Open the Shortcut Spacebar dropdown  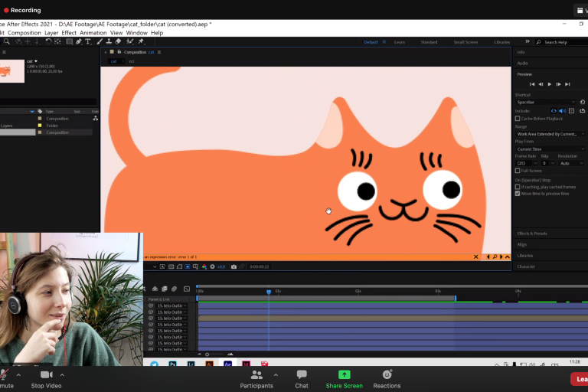pos(546,102)
